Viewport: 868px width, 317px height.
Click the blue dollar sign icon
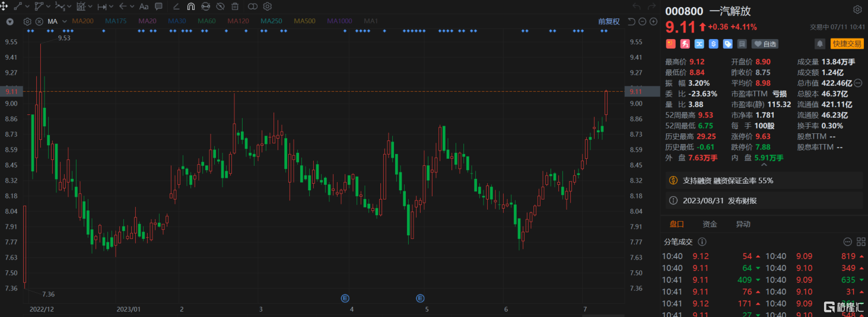pos(713,44)
